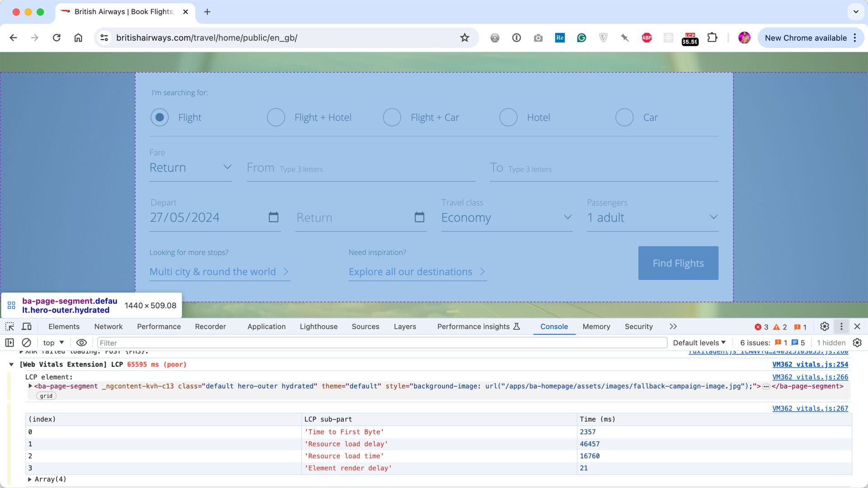Open Multi city & round the world link
This screenshot has width=868, height=488.
click(x=220, y=272)
